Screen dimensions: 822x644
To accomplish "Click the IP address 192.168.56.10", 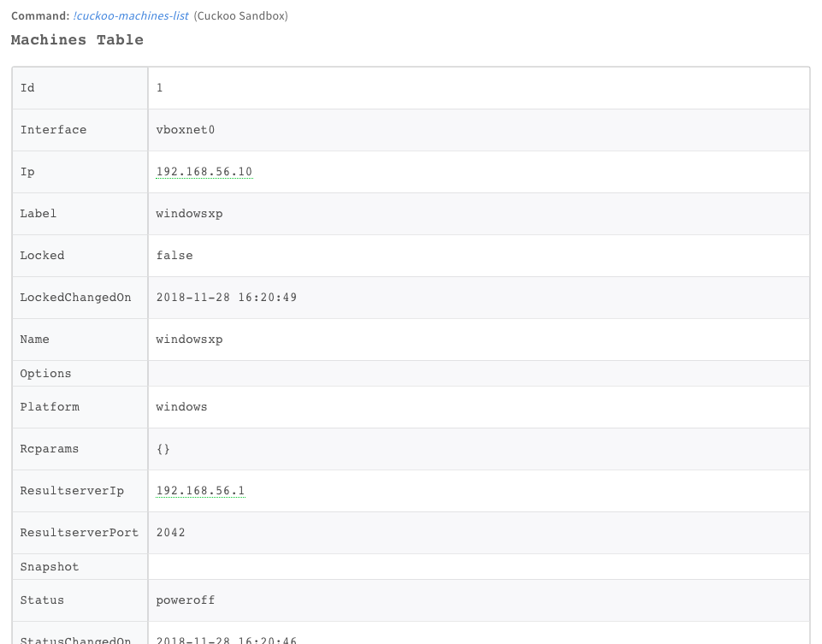I will pos(204,172).
